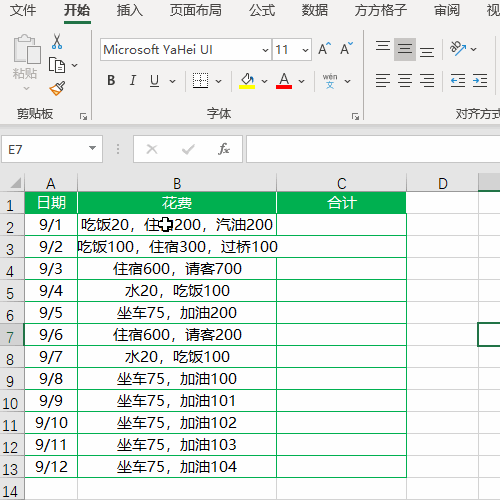
Task: Select column B header
Action: 177,183
